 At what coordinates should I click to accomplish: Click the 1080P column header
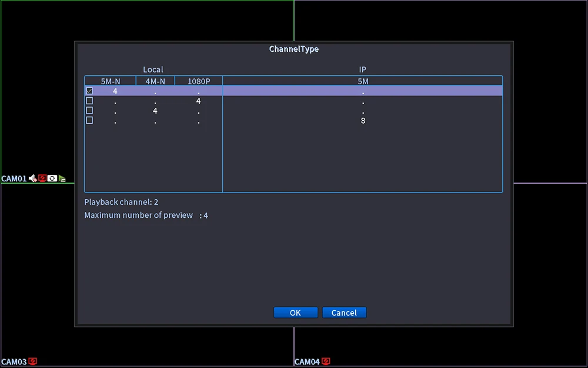(x=199, y=81)
